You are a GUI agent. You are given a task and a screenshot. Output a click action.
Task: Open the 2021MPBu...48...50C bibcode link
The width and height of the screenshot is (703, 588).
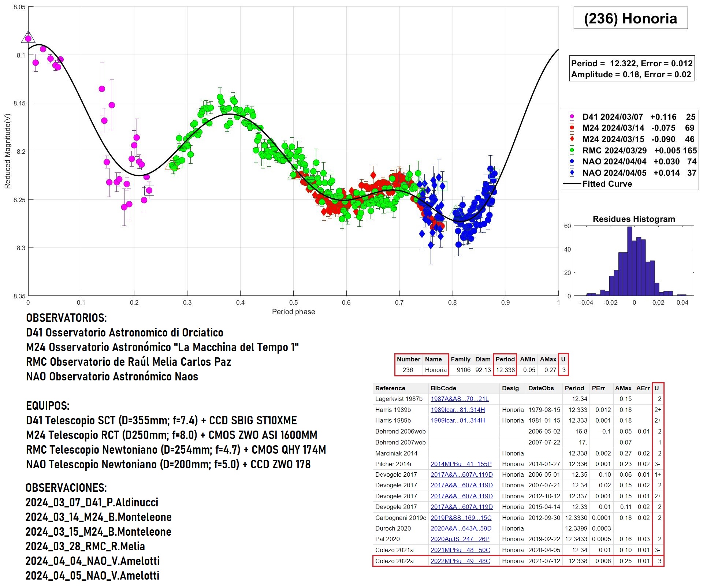[x=460, y=550]
